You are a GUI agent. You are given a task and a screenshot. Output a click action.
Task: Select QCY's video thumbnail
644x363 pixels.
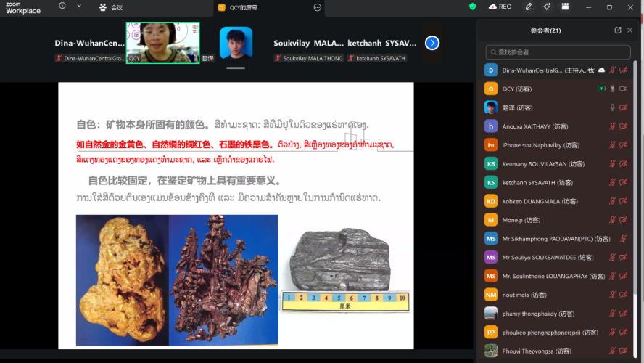[163, 43]
